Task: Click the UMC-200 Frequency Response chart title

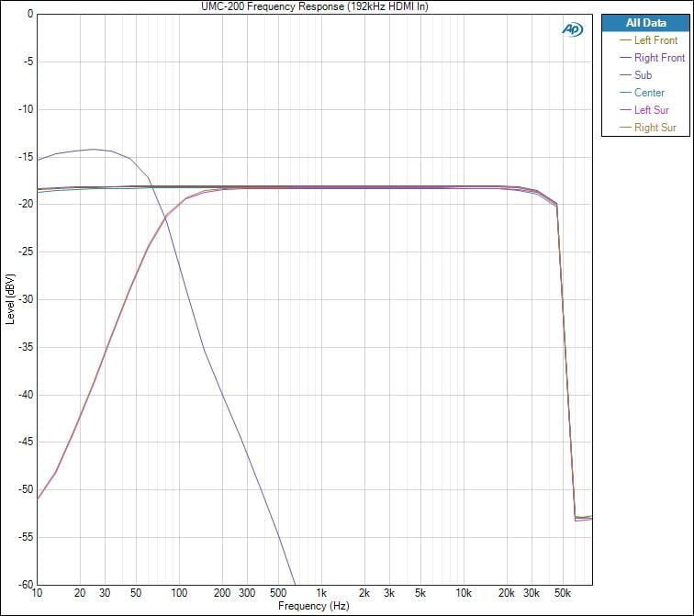Action: pyautogui.click(x=315, y=6)
